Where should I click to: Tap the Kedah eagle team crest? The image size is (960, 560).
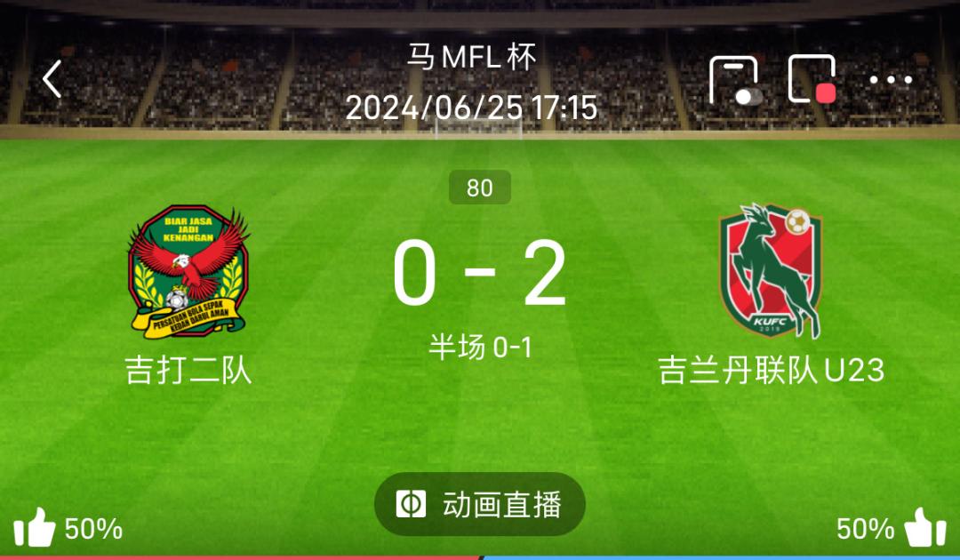pos(188,272)
